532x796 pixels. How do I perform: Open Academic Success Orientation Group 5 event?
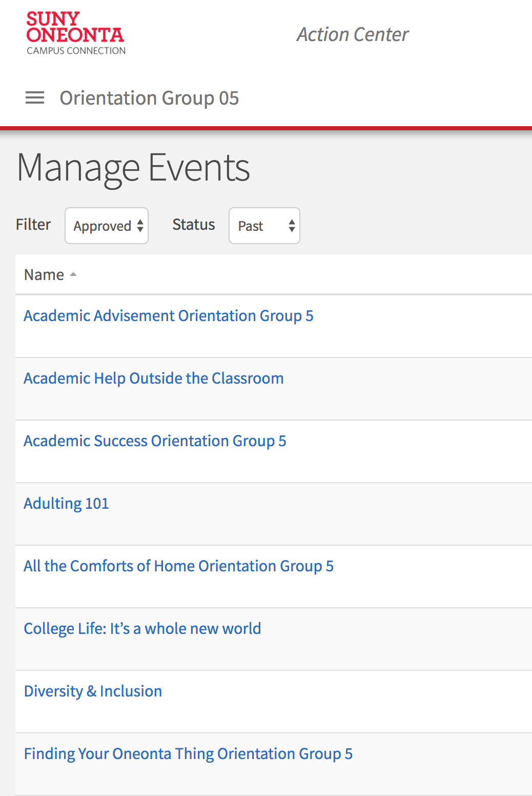tap(155, 441)
